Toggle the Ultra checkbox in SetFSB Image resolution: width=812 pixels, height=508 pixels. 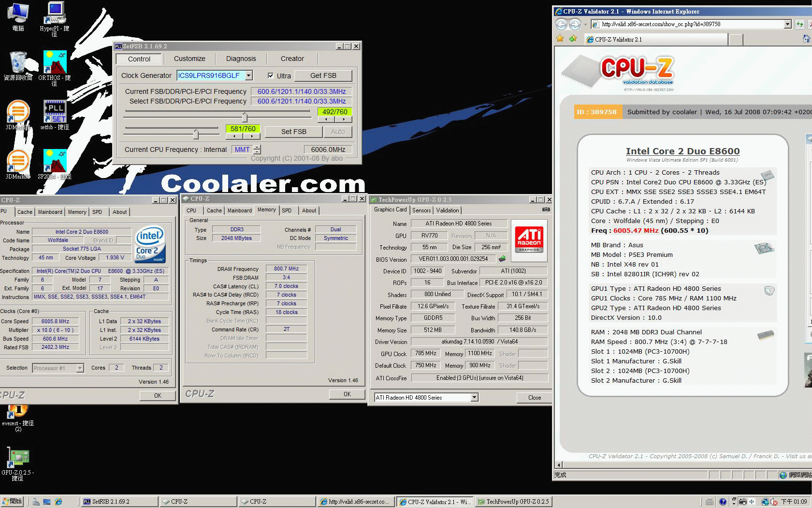[271, 75]
